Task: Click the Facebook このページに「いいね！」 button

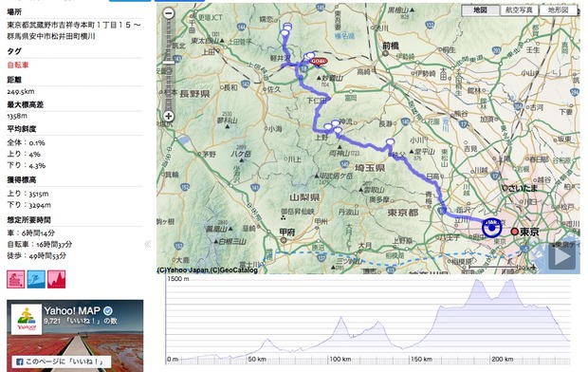Action: pyautogui.click(x=62, y=362)
